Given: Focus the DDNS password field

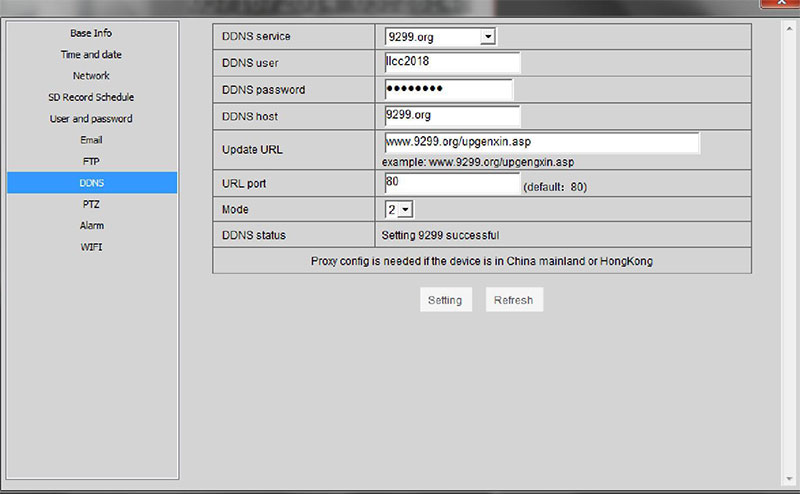Looking at the screenshot, I should pos(448,89).
